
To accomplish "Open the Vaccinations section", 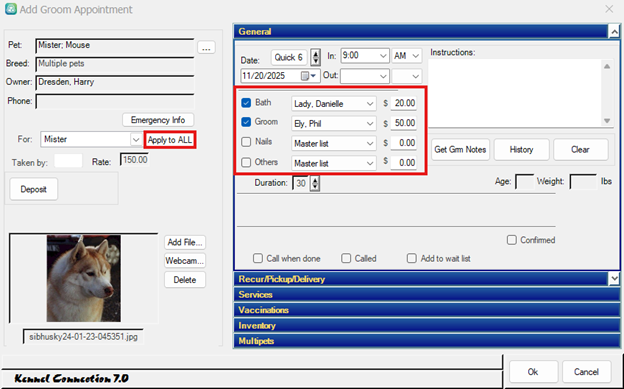I will [x=427, y=310].
